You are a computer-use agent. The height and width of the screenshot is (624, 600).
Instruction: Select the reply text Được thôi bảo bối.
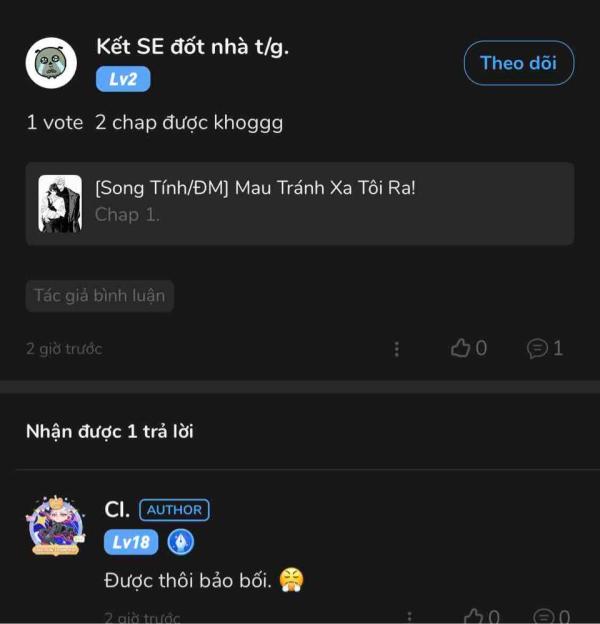(x=186, y=579)
